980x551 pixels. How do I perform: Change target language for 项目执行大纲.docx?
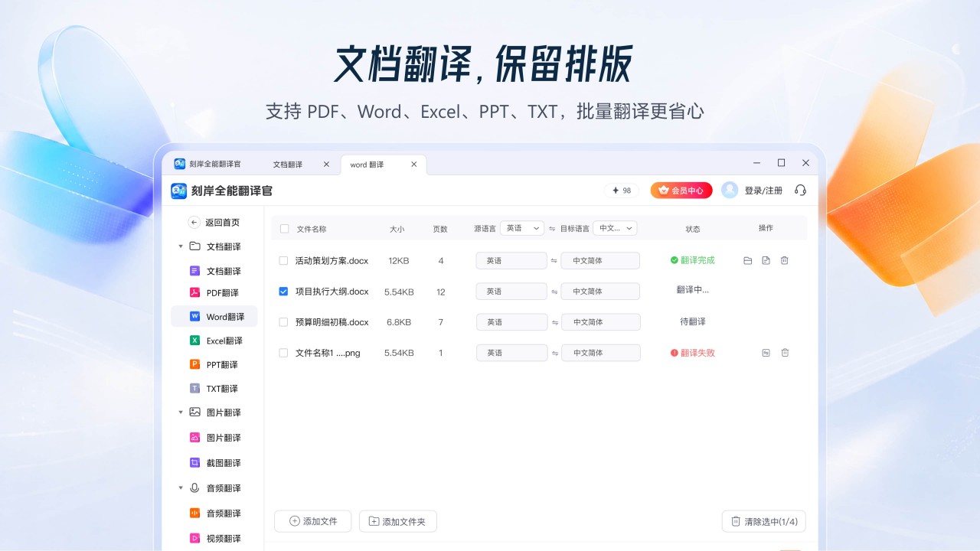coord(600,292)
